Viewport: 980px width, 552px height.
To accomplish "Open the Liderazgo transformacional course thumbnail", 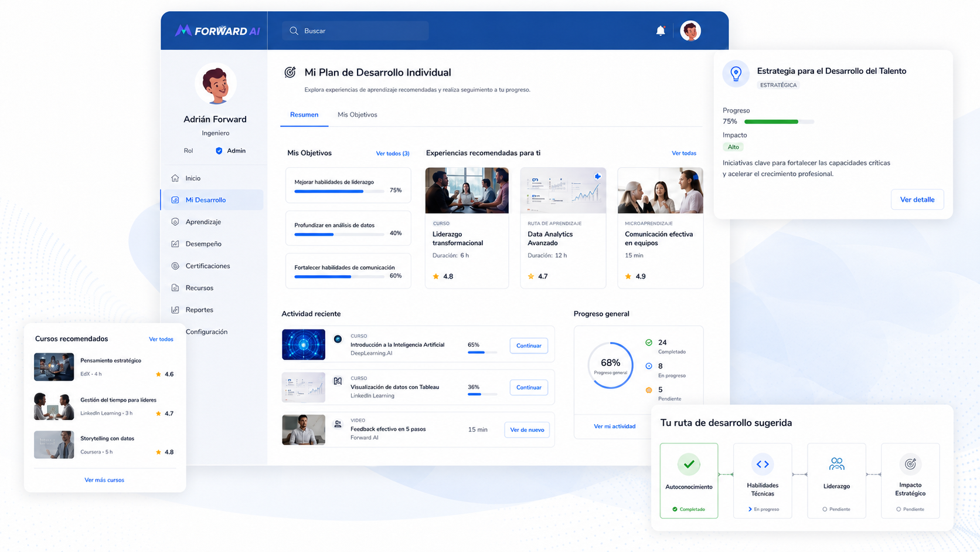I will (x=467, y=190).
